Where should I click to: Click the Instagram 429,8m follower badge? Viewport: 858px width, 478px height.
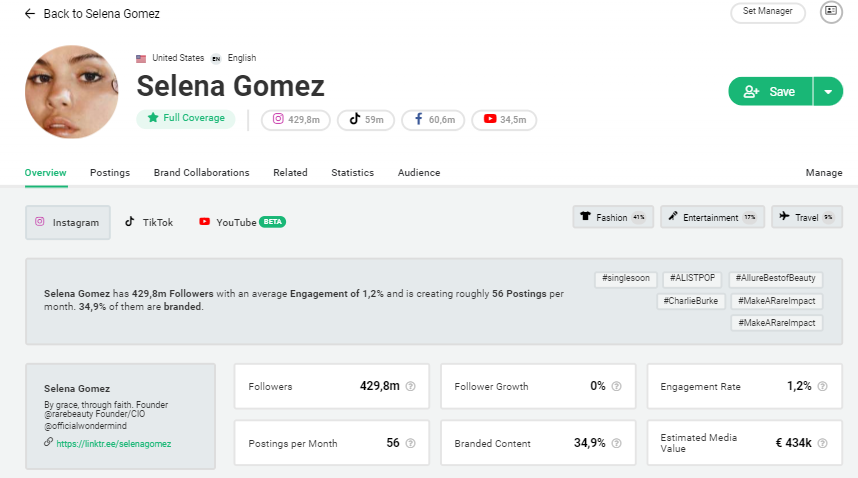pos(295,120)
